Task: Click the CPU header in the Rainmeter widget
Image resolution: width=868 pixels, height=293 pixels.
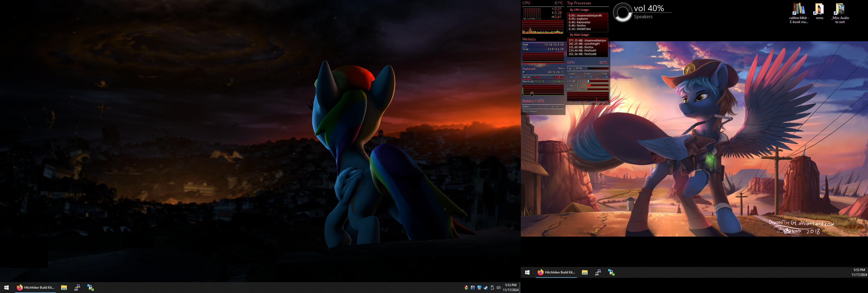Action: (x=526, y=3)
